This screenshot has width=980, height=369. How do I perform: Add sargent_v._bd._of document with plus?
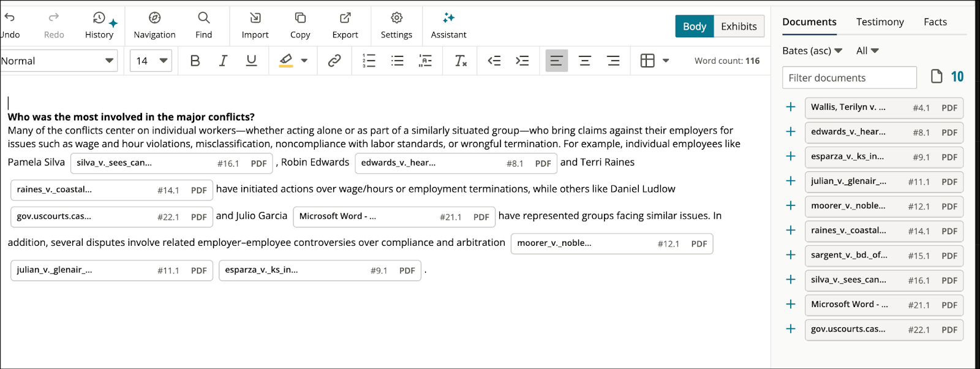(x=791, y=255)
